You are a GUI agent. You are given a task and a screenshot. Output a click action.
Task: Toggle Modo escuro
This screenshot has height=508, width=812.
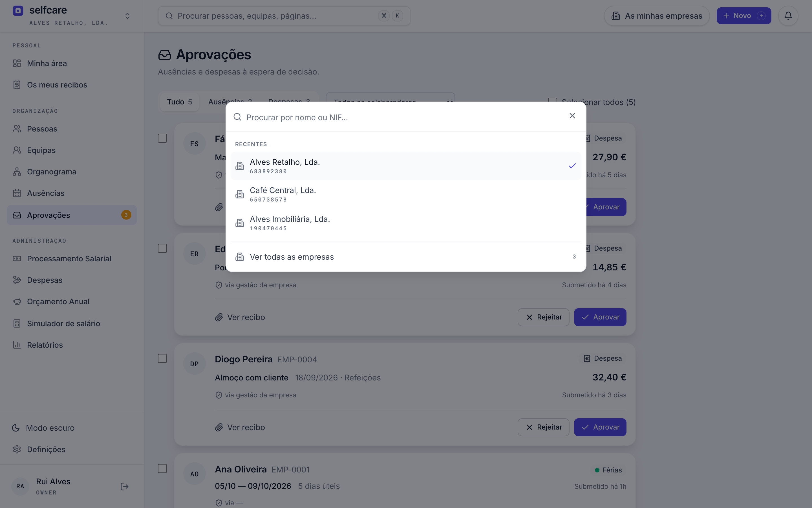72,428
